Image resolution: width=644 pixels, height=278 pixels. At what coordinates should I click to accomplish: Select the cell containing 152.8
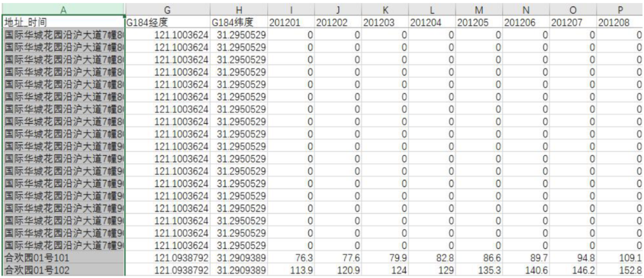(x=620, y=270)
